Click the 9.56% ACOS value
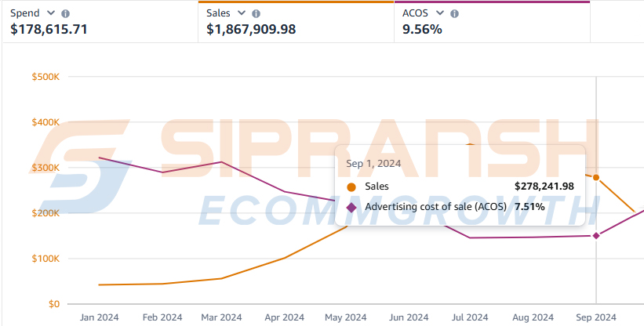The image size is (644, 326). (424, 30)
